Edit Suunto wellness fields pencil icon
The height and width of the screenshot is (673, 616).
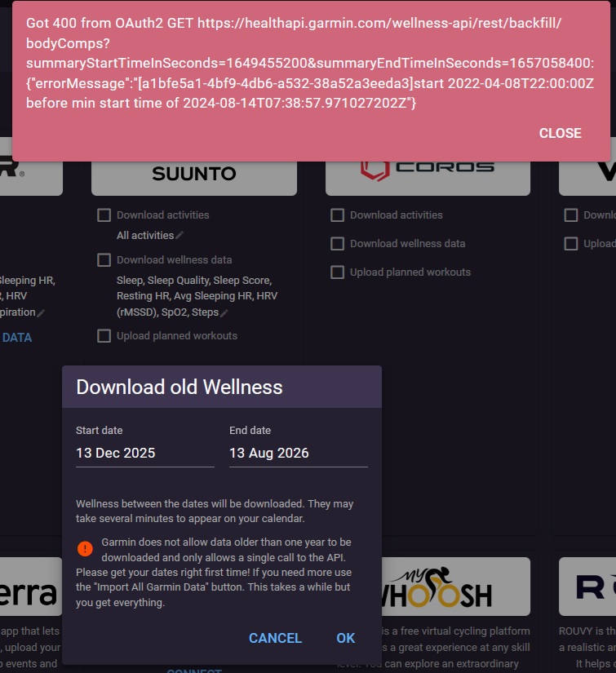click(224, 313)
